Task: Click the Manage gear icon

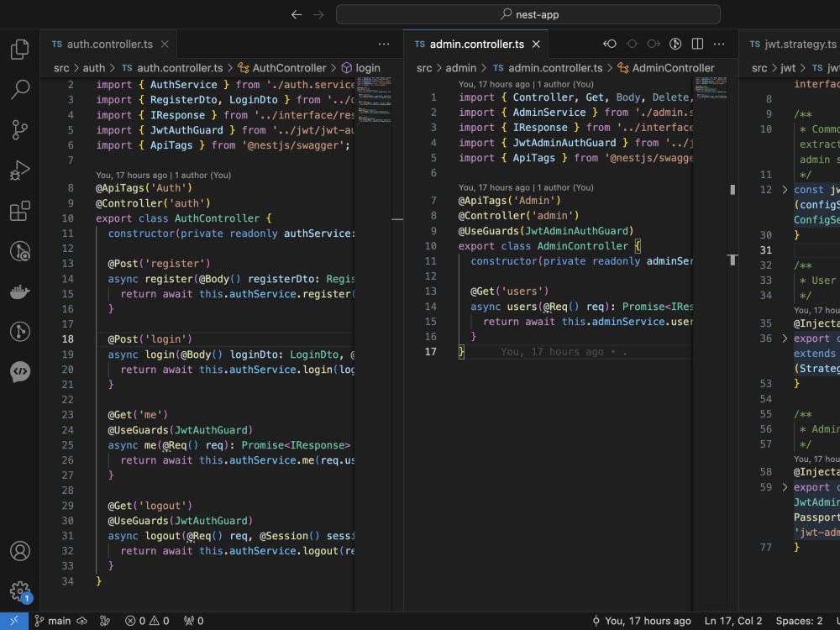Action: [x=19, y=591]
